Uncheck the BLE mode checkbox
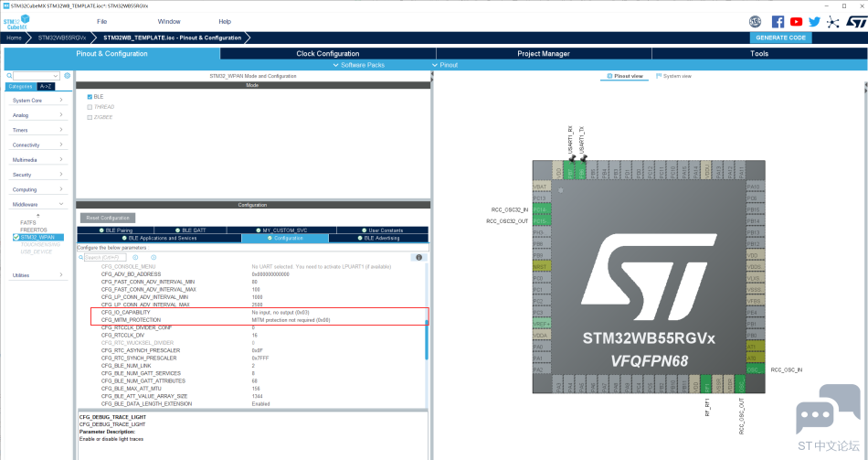868x460 pixels. 90,96
